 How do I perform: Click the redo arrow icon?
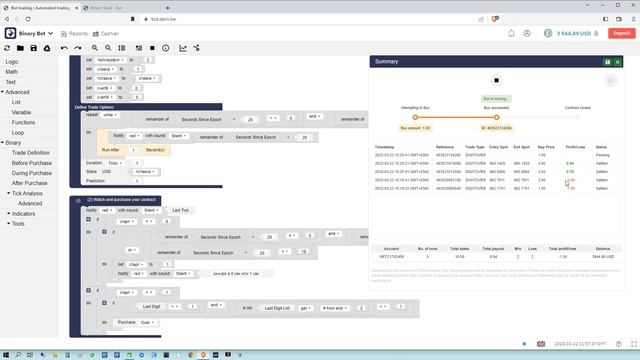coord(78,48)
